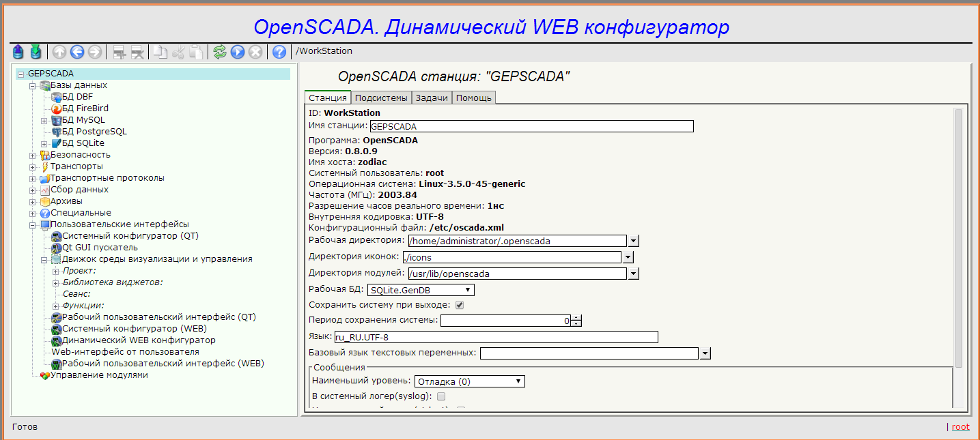Select Динамический WEB конфигуратор in tree
Screen dimensions: 980x440
tap(139, 340)
